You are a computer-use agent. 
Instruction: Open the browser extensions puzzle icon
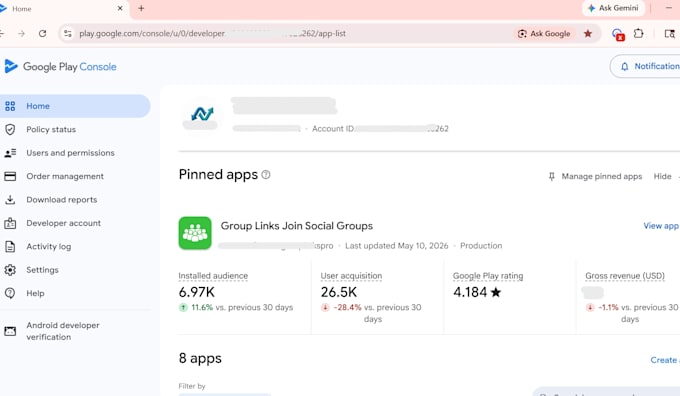pos(638,33)
